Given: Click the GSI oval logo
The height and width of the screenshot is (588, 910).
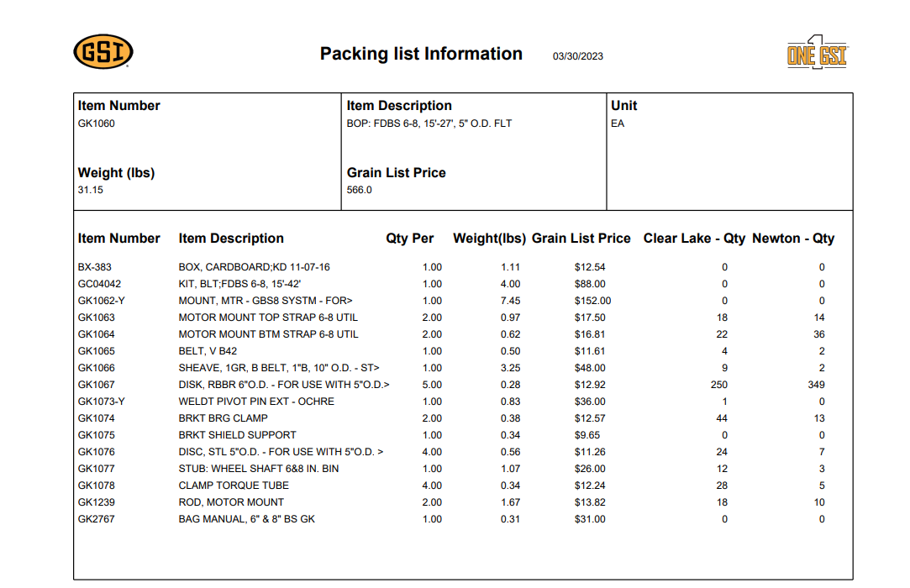Looking at the screenshot, I should (103, 53).
